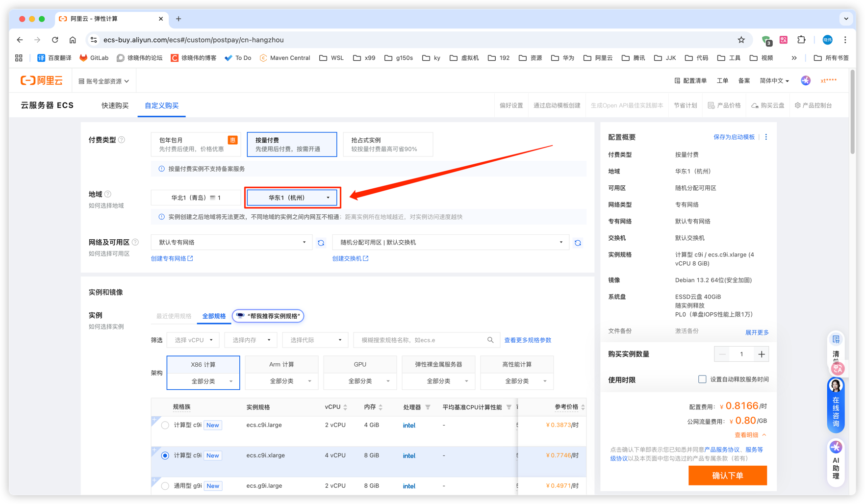Enable the auto release time checkbox

(702, 379)
